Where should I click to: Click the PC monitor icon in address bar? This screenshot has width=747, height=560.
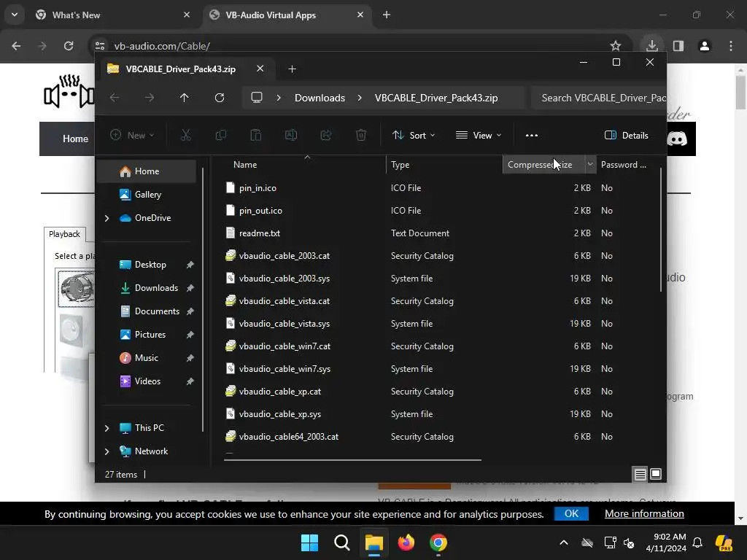tap(257, 98)
